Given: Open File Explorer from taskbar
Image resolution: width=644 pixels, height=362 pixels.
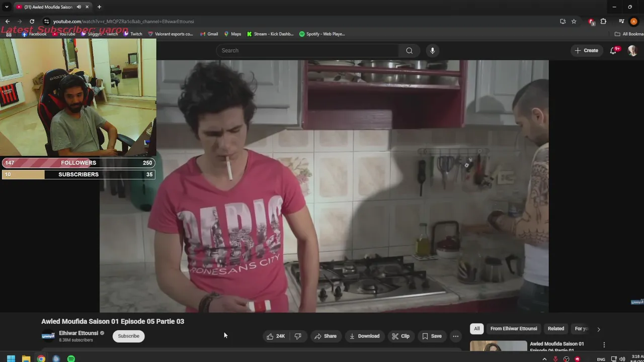Looking at the screenshot, I should pos(26,358).
